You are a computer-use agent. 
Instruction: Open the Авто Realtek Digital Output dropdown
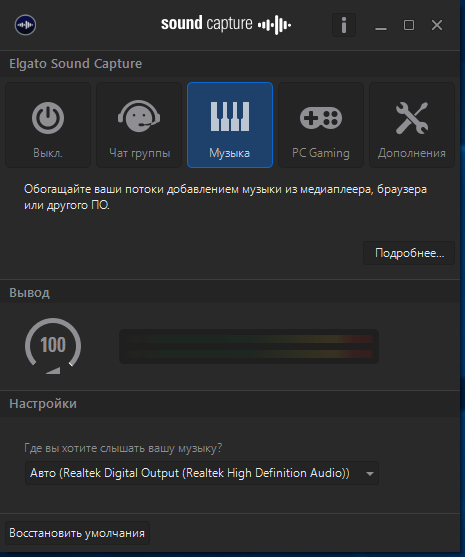point(202,473)
